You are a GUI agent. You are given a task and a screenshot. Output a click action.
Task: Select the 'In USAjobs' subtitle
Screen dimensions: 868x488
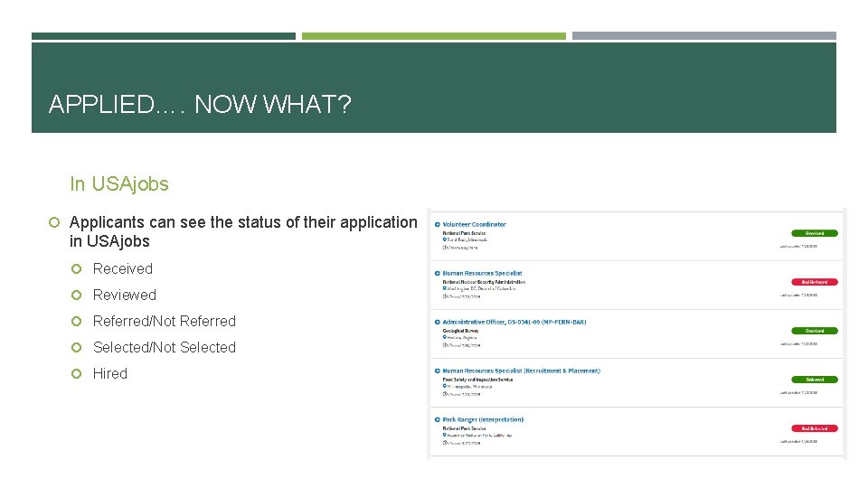coord(119,183)
